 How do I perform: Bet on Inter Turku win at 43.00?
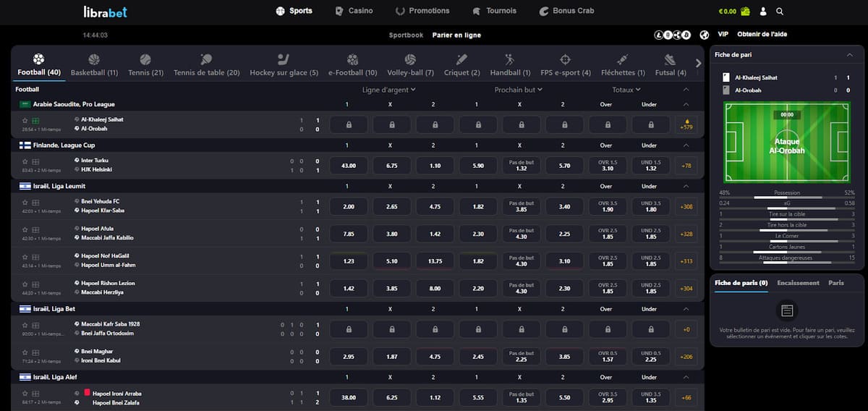tap(349, 166)
